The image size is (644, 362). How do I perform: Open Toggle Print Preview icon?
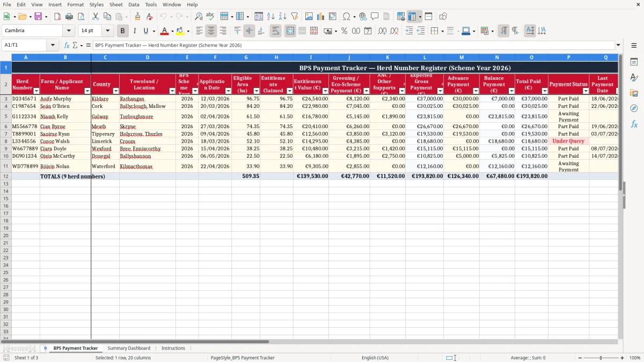tap(80, 17)
